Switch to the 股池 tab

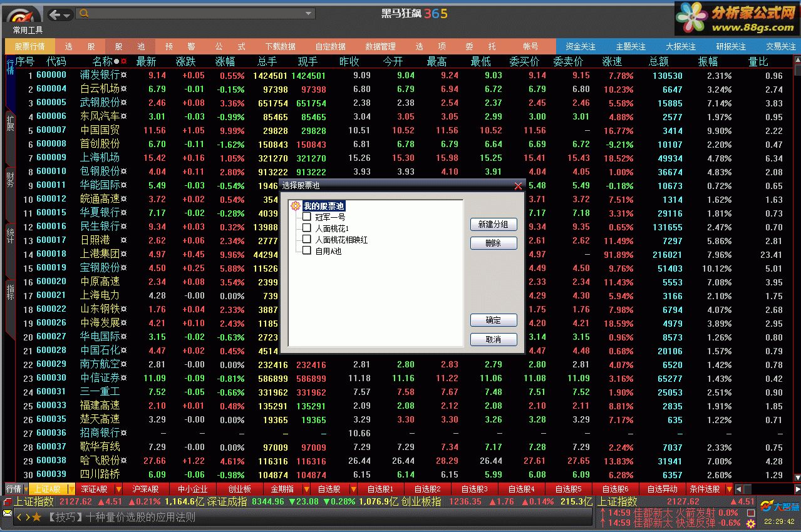click(130, 46)
